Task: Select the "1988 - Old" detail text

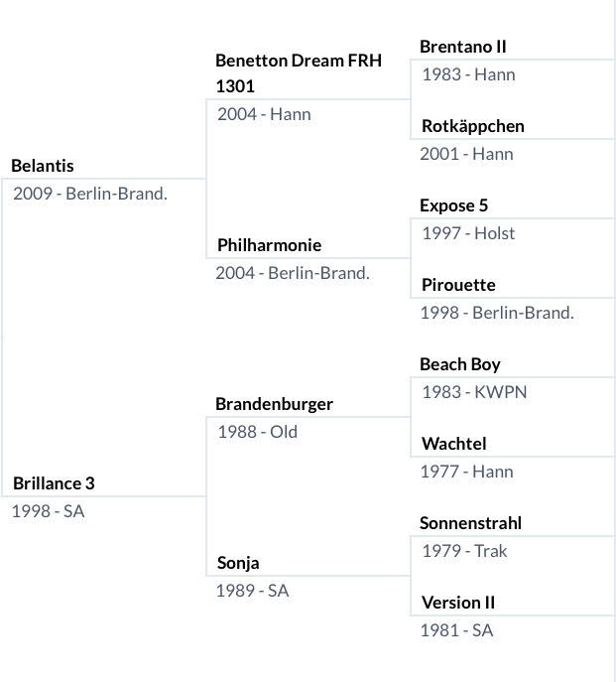Action: point(258,432)
